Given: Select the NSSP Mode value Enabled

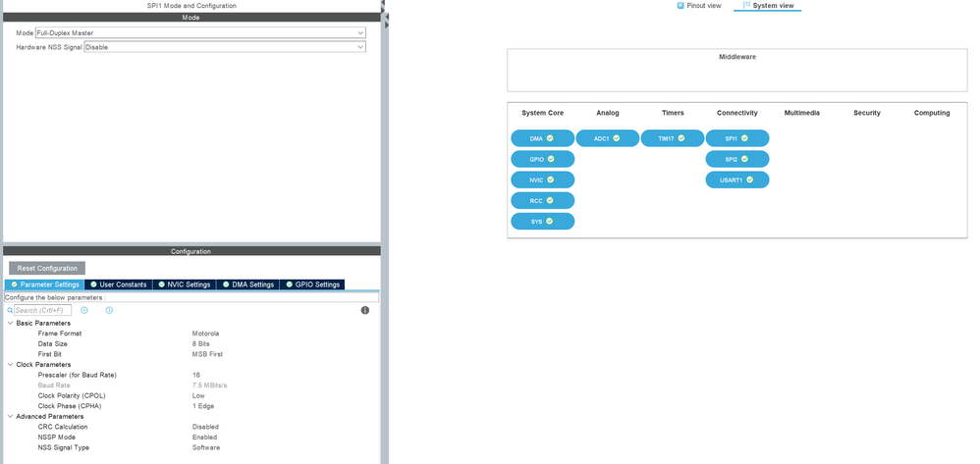Looking at the screenshot, I should (204, 438).
